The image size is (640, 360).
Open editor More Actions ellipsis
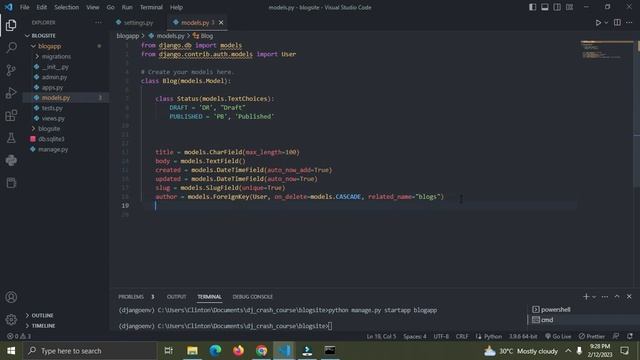(629, 22)
